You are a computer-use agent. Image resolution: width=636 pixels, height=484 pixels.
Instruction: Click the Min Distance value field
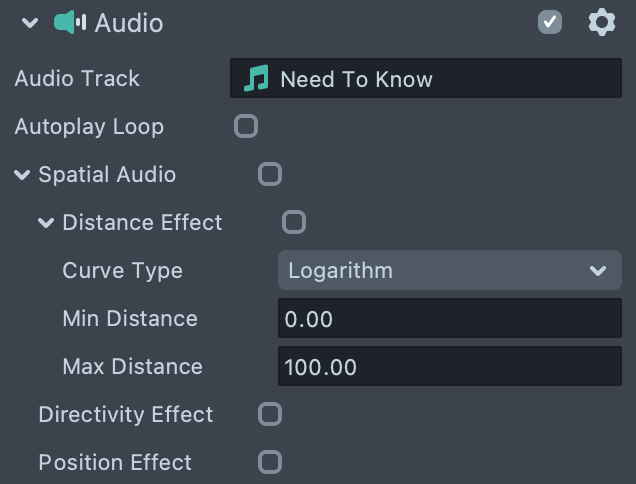[x=449, y=319]
